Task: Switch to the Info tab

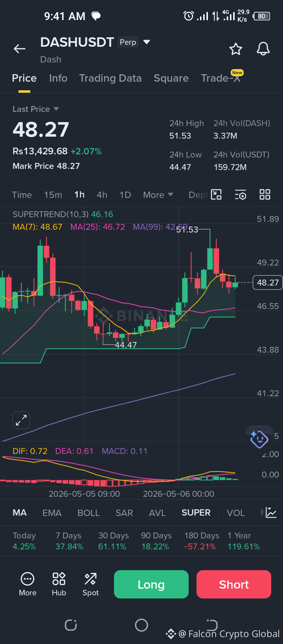Action: click(58, 78)
